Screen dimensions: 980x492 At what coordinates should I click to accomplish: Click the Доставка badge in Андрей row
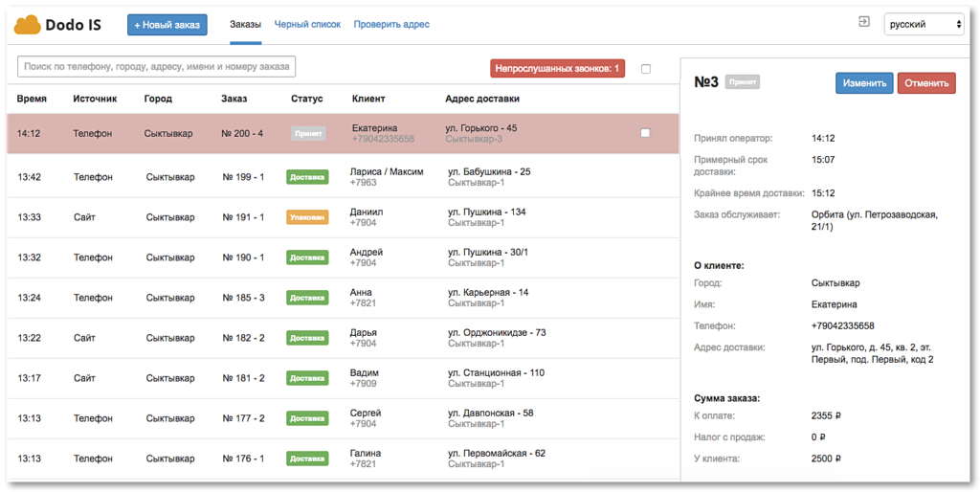click(x=307, y=257)
